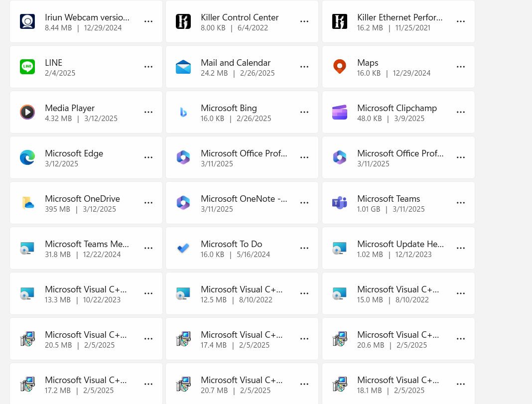Image resolution: width=532 pixels, height=404 pixels.
Task: Open three-dot menu for Microsoft Teams Me...
Action: (x=148, y=248)
